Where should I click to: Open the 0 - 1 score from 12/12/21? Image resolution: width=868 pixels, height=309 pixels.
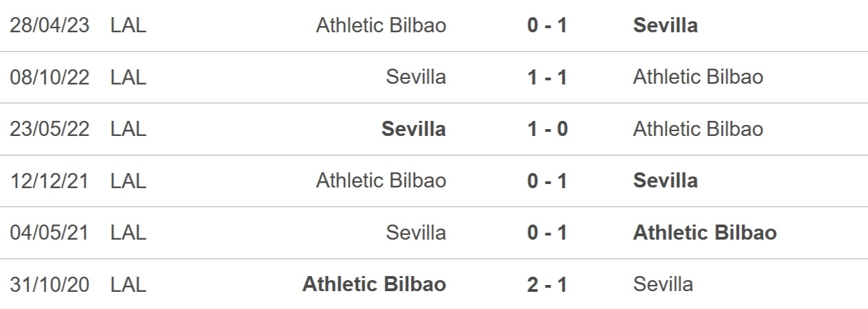(548, 181)
